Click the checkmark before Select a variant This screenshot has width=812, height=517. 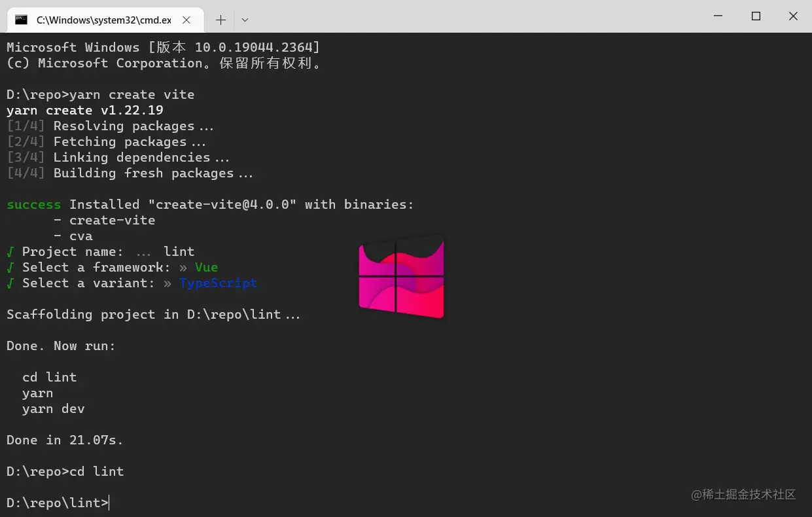coord(9,283)
